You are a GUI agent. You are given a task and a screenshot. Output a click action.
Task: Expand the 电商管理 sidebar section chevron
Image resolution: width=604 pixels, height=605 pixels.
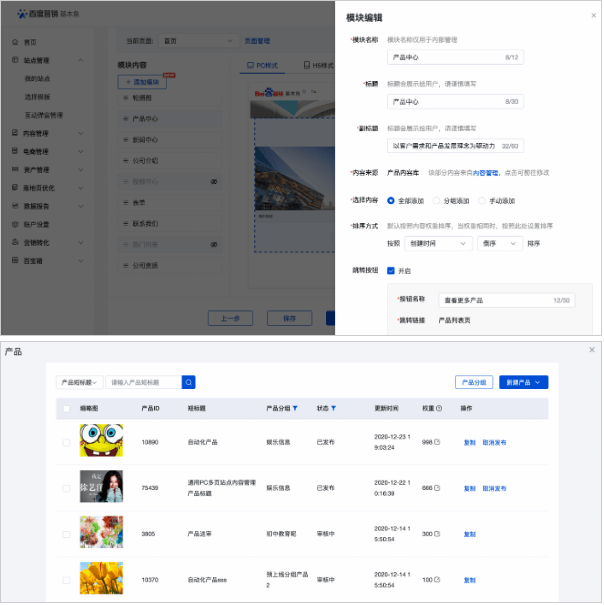click(81, 151)
